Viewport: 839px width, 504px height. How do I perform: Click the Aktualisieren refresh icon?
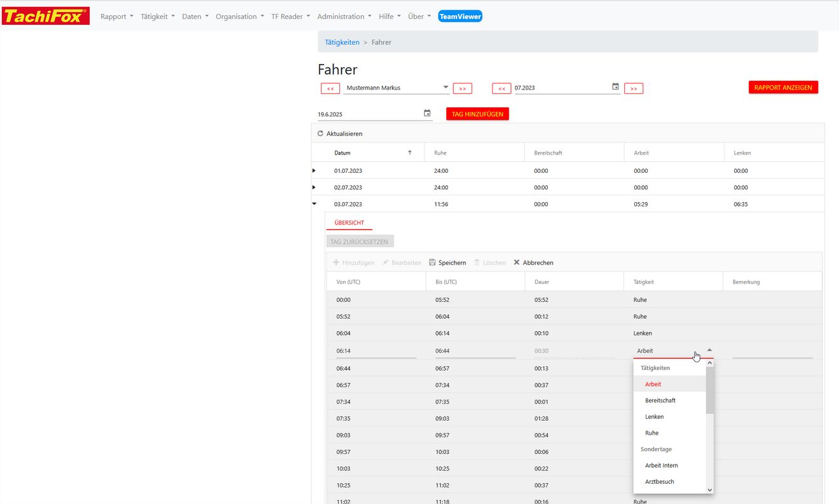320,134
